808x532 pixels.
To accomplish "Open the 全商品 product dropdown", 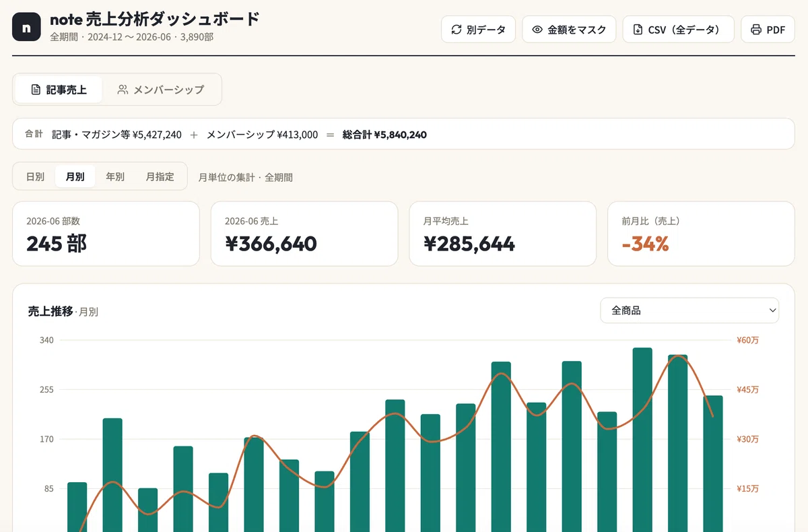I will [689, 310].
